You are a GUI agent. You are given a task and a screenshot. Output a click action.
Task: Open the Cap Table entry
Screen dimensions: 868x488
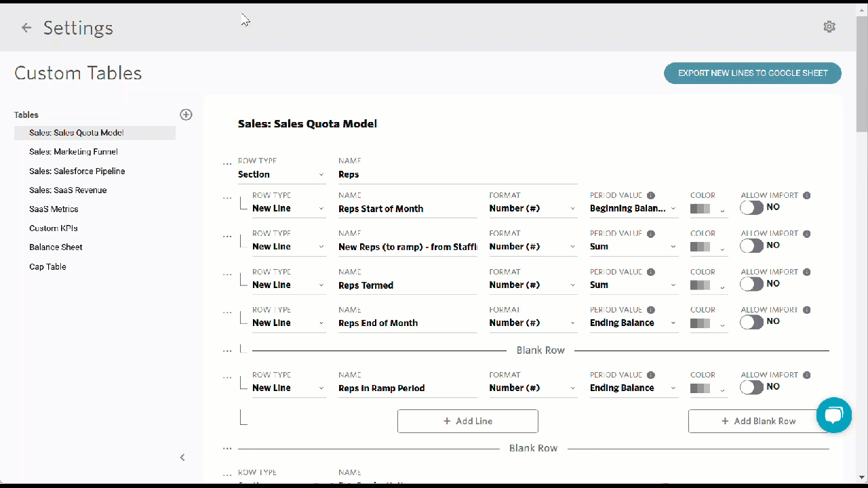(47, 266)
